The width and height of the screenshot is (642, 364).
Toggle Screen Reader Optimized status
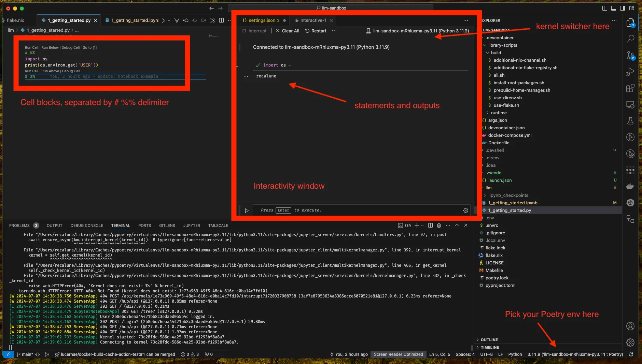click(x=398, y=354)
